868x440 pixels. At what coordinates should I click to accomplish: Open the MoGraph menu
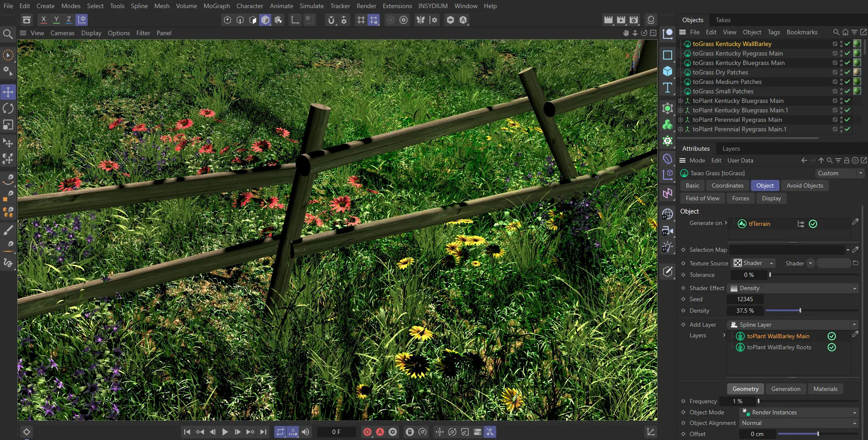pos(216,6)
